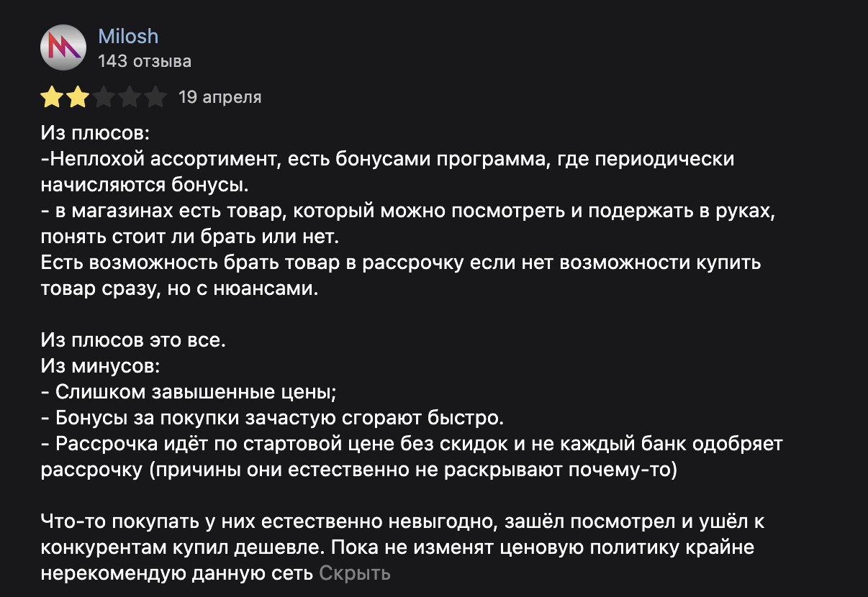The width and height of the screenshot is (868, 597).
Task: Open the "143 отзыва" reviews count
Action: tap(145, 61)
